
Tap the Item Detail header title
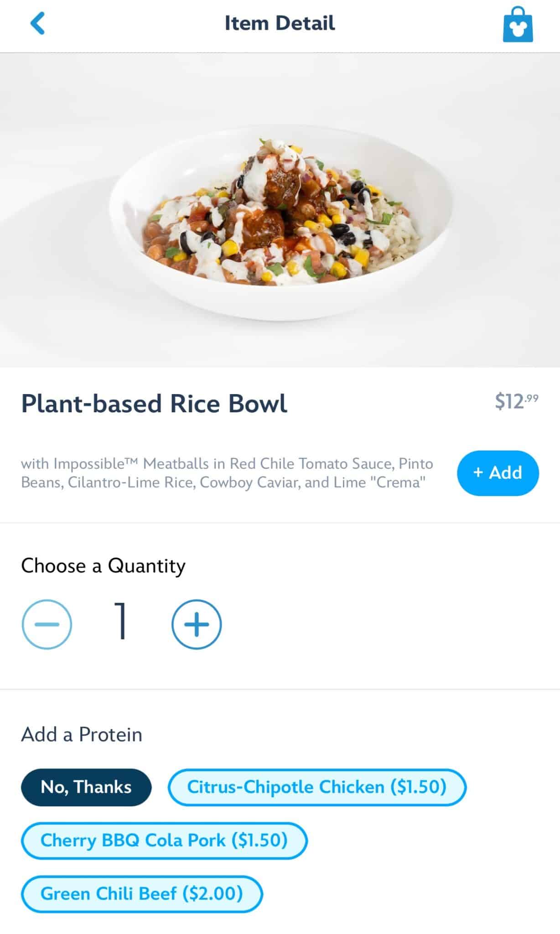click(280, 23)
